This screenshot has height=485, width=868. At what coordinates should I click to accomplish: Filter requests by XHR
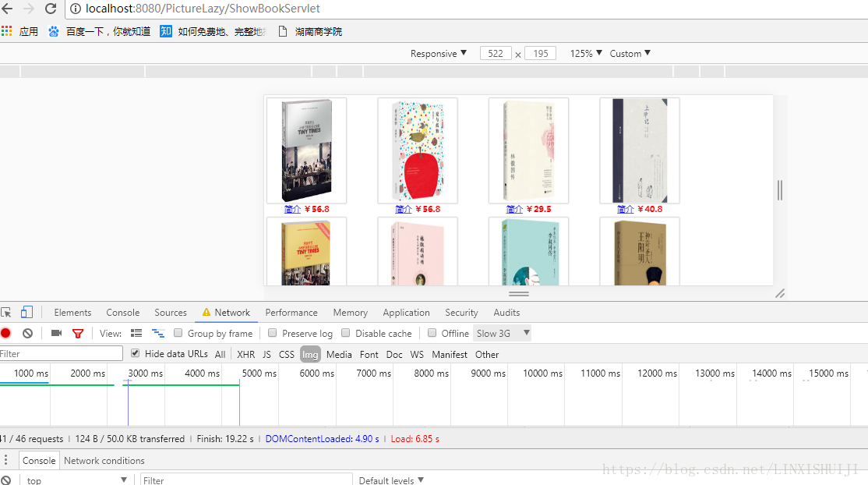[x=245, y=354]
